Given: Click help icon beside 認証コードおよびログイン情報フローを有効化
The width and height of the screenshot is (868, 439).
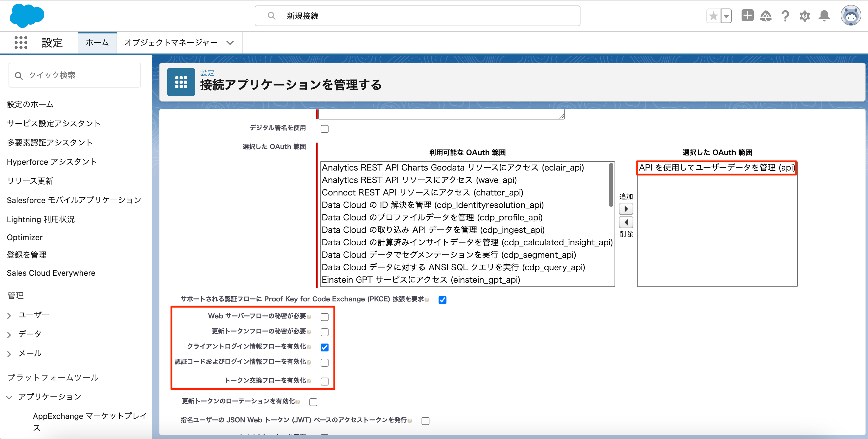Looking at the screenshot, I should (309, 363).
